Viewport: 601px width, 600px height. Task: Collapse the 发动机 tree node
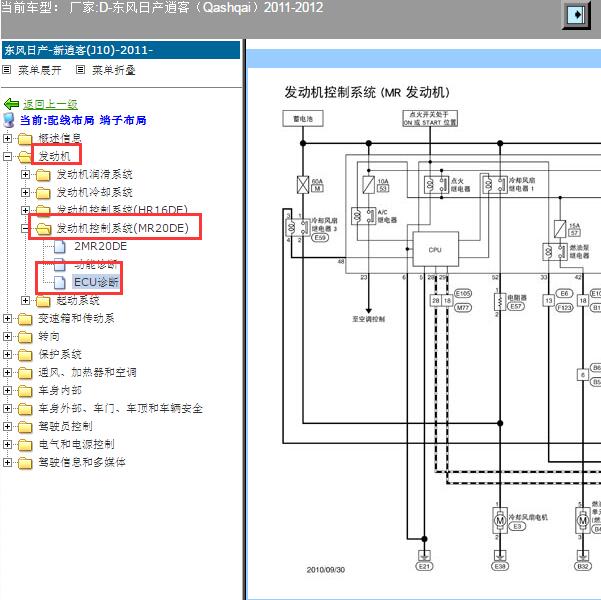pos(7,156)
